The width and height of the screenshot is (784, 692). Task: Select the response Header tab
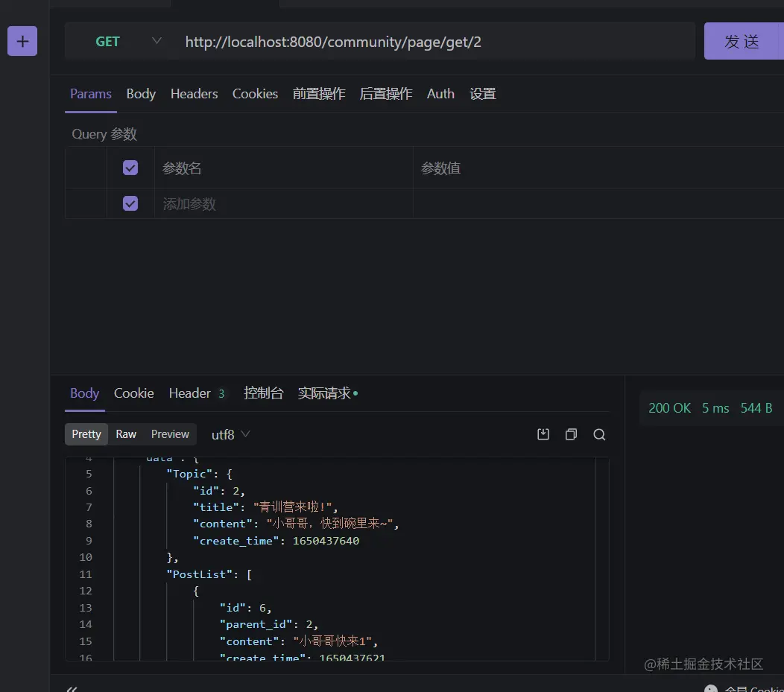click(197, 393)
